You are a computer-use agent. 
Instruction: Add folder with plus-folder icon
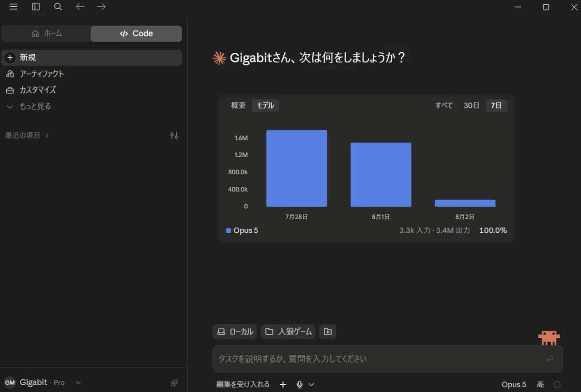(328, 332)
